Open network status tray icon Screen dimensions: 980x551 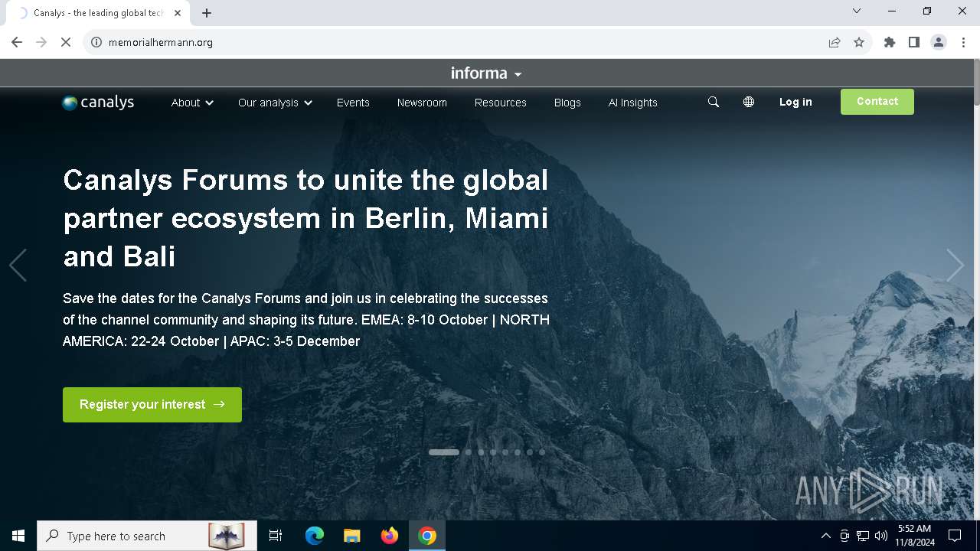tap(863, 536)
